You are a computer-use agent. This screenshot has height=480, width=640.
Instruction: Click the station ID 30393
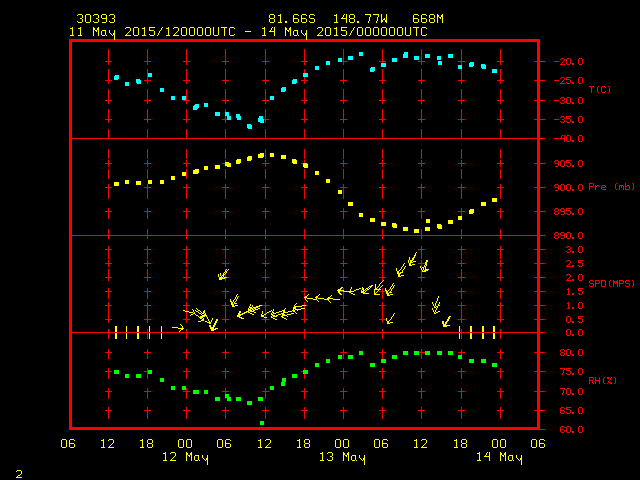pos(96,19)
